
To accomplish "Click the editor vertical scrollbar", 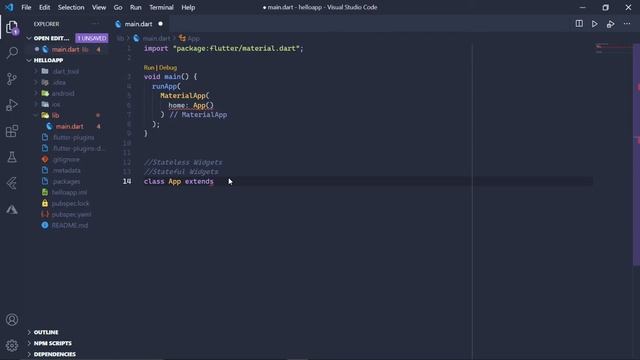I will (x=636, y=155).
